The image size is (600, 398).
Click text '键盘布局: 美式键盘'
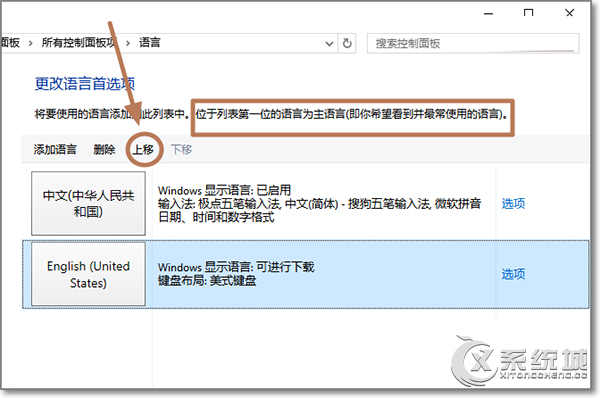207,281
